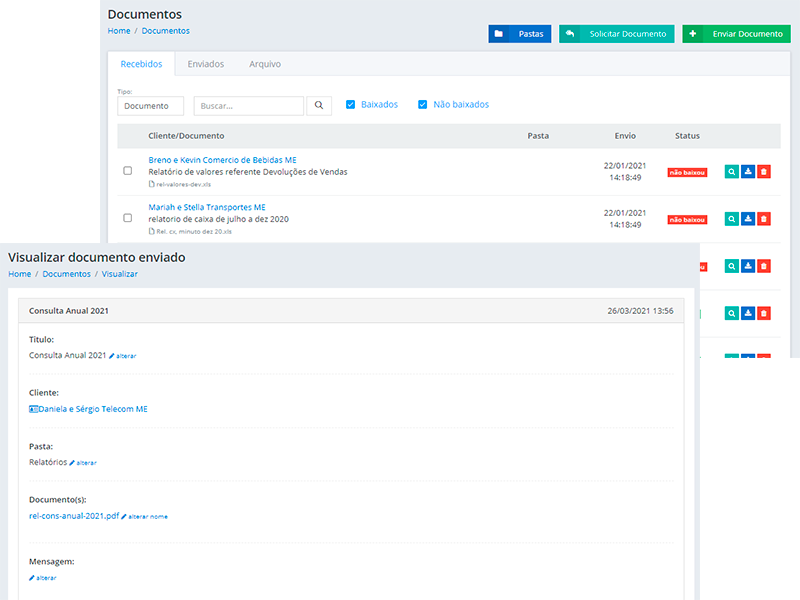
Task: View the Breno e Kevin document with magnifier icon
Action: click(732, 172)
